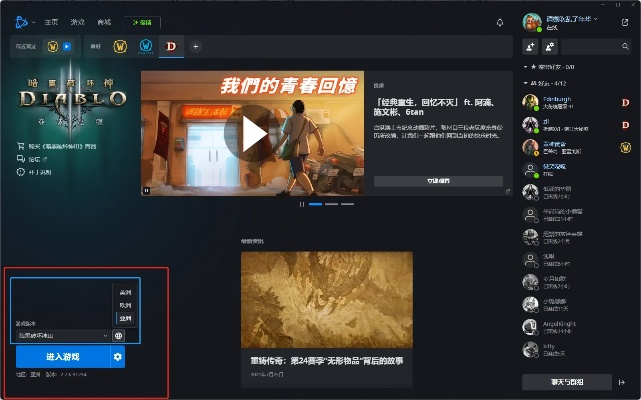641x400 pixels.
Task: Go to the 游戏 games tab
Action: click(x=77, y=22)
